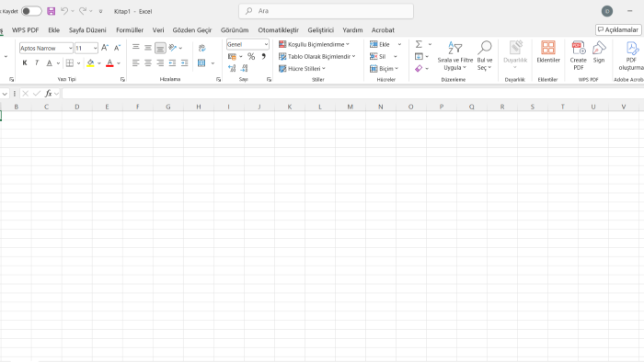Viewport: 644px width, 362px height.
Task: Open the Biçim cells format dropdown
Action: (384, 69)
